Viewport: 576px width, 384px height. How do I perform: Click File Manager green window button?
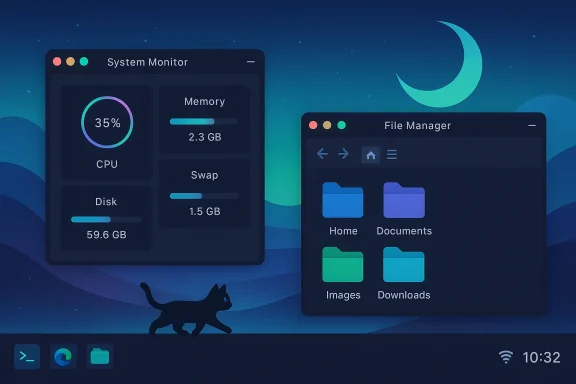(x=341, y=125)
